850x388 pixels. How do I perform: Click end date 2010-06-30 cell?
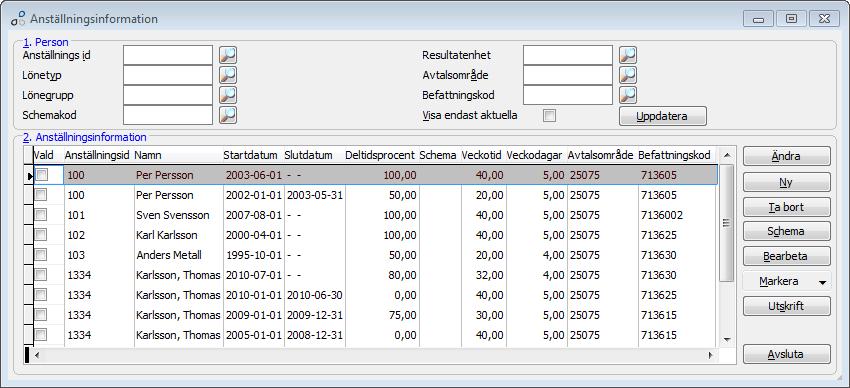tap(314, 295)
